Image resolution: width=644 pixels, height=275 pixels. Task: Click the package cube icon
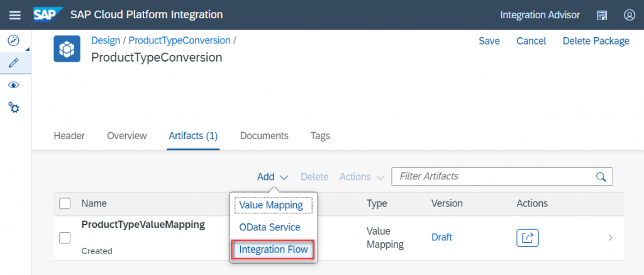click(x=67, y=48)
